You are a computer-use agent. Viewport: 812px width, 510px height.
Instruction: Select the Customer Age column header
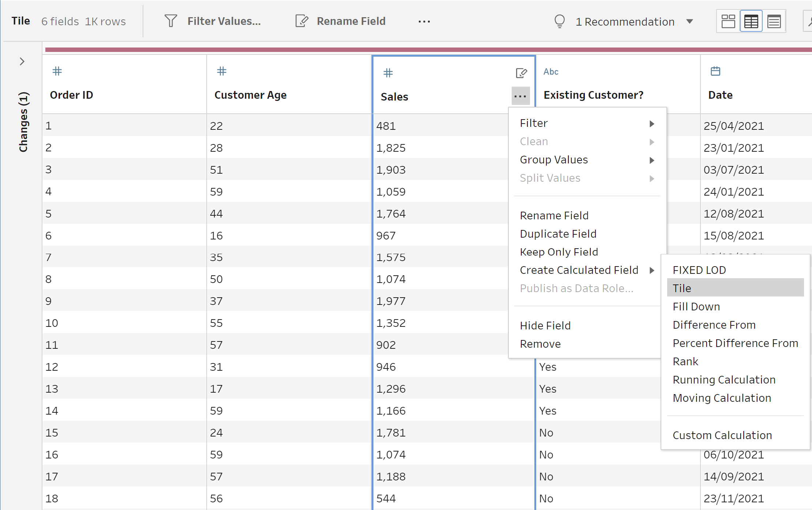pyautogui.click(x=250, y=95)
